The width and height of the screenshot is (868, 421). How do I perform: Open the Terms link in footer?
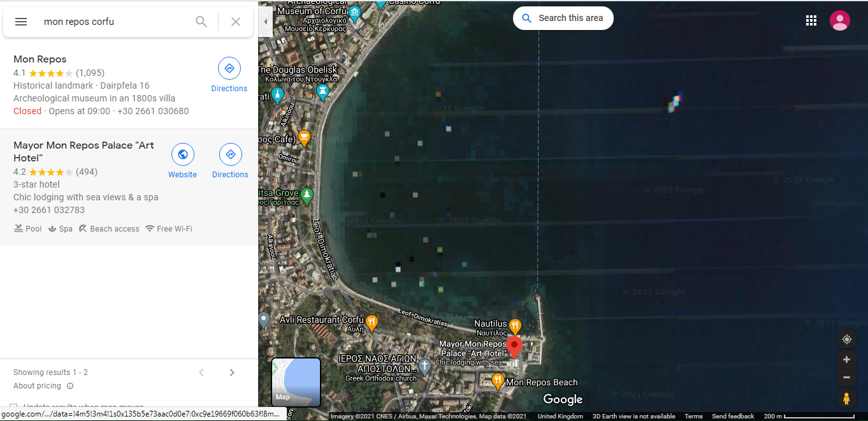point(693,417)
